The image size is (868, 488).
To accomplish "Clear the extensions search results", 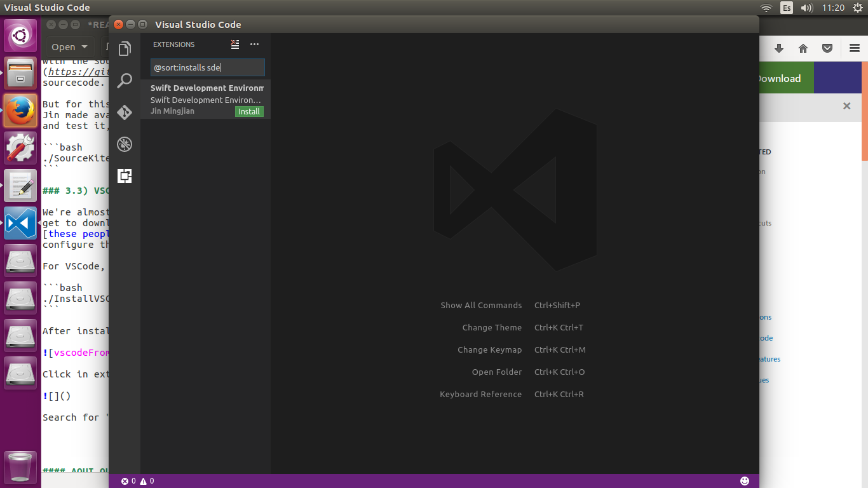I will pyautogui.click(x=235, y=44).
